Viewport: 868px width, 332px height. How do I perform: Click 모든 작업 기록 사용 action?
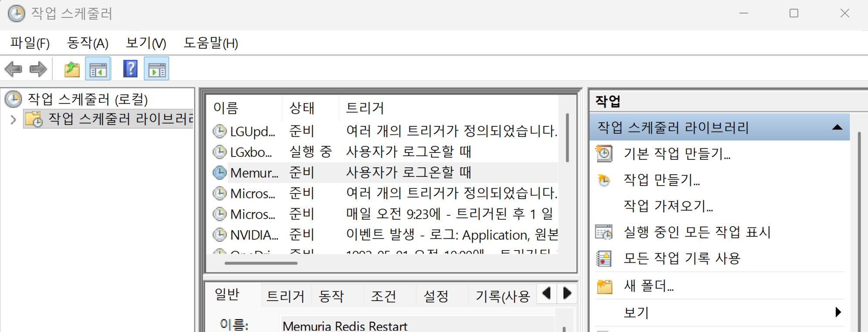682,258
